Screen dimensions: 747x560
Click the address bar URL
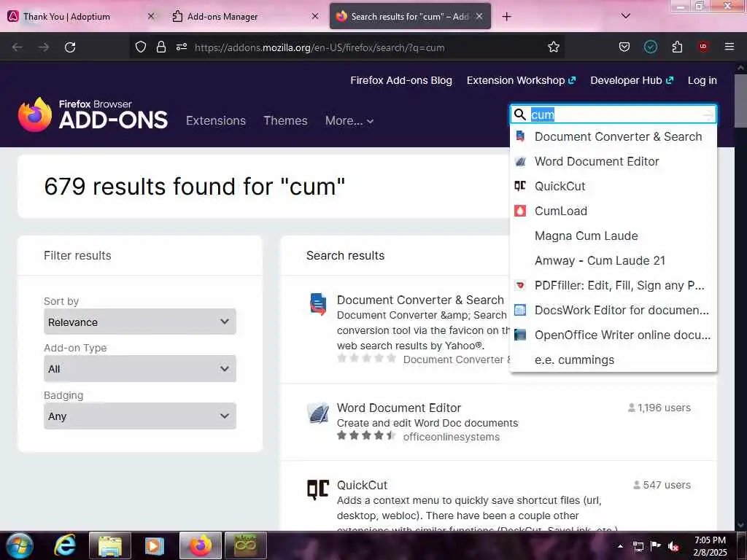click(320, 47)
